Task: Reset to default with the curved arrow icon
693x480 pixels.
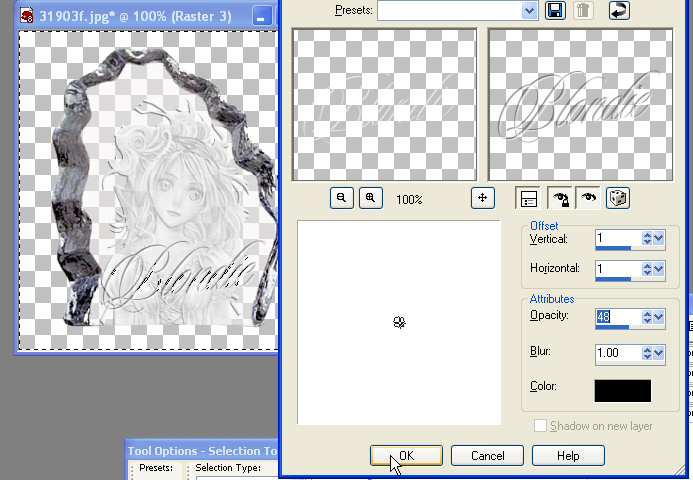Action: [x=619, y=10]
